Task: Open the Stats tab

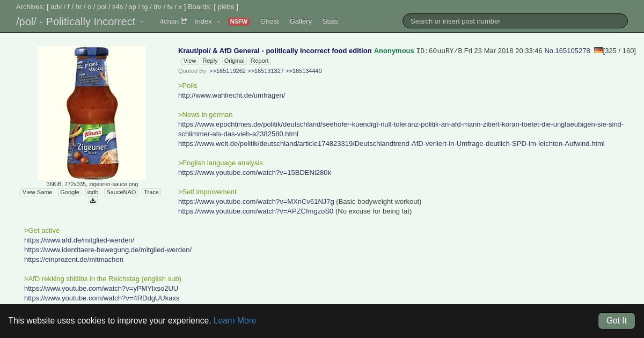Action: (331, 21)
